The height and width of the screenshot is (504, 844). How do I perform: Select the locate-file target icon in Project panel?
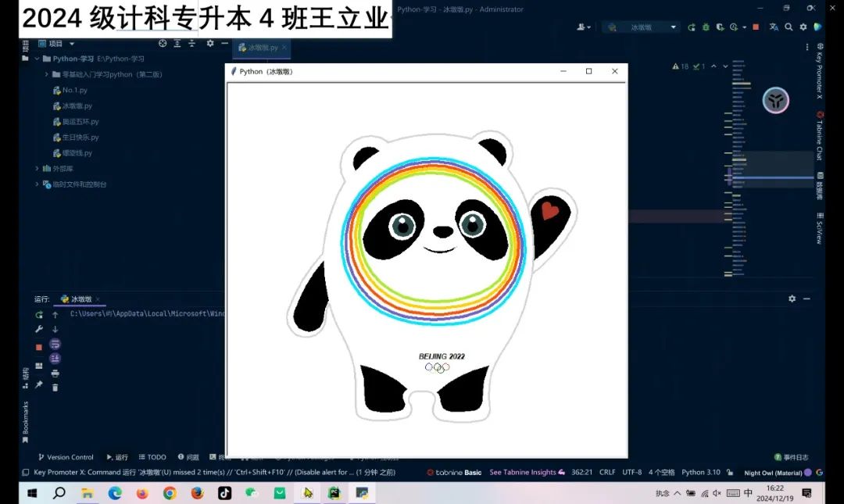163,44
